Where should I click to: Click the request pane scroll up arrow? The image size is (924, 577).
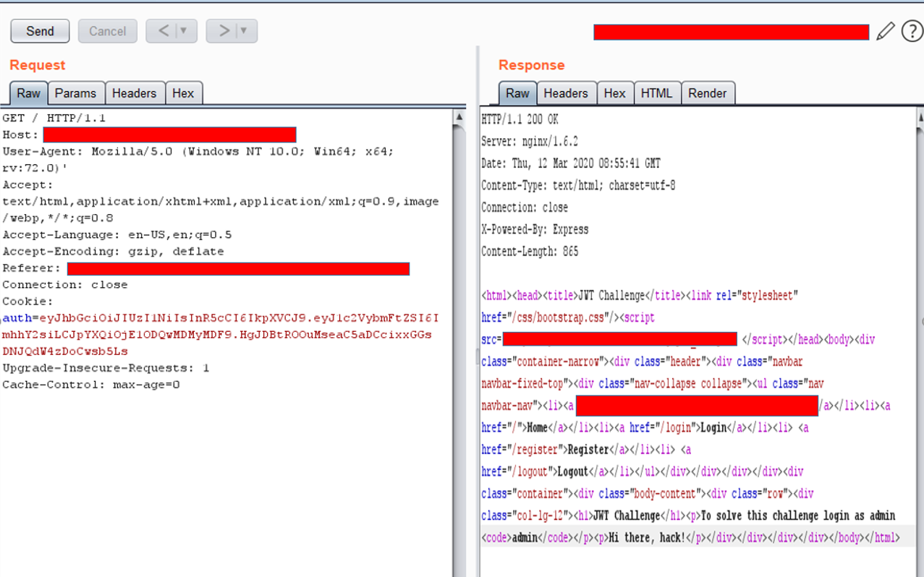[459, 116]
